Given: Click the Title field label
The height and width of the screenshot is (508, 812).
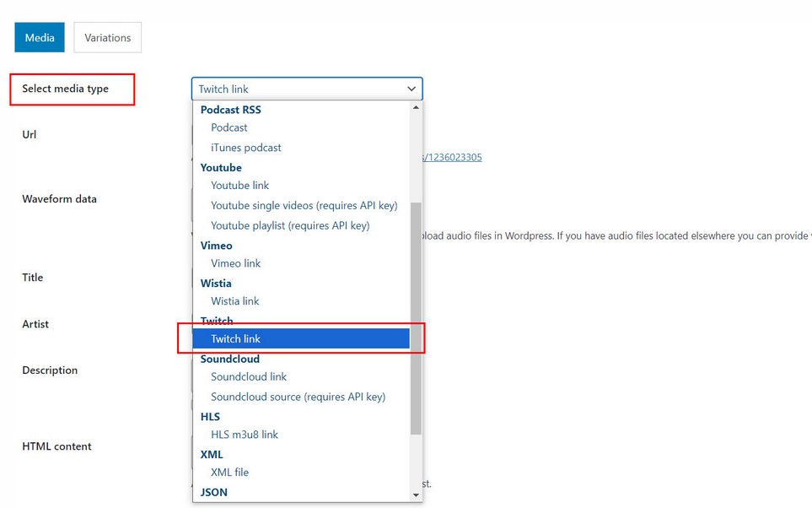Looking at the screenshot, I should pyautogui.click(x=32, y=278).
